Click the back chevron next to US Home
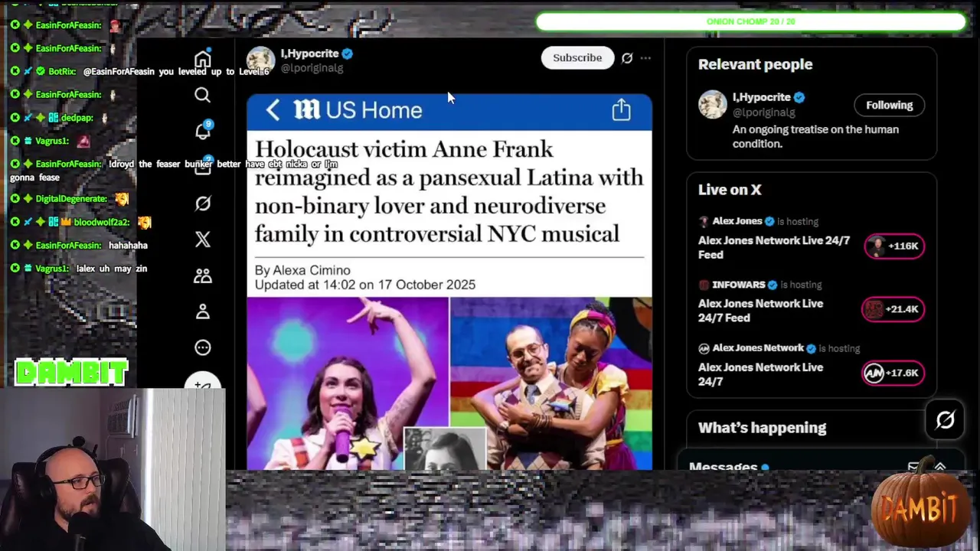The width and height of the screenshot is (980, 551). [x=273, y=109]
